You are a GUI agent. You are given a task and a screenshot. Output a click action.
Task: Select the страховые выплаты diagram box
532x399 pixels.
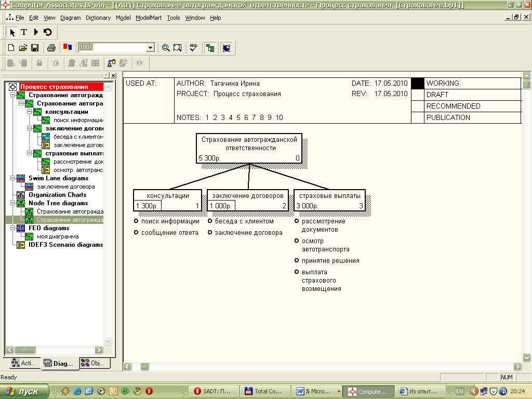click(329, 200)
